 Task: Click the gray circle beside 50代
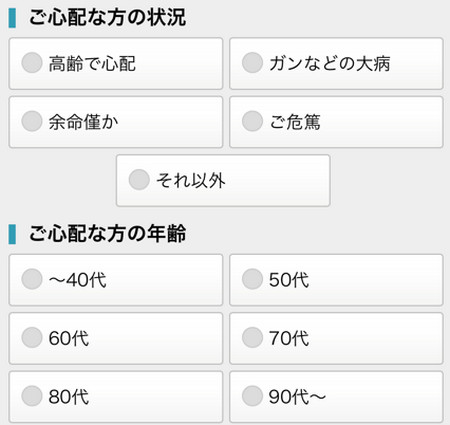tap(252, 279)
